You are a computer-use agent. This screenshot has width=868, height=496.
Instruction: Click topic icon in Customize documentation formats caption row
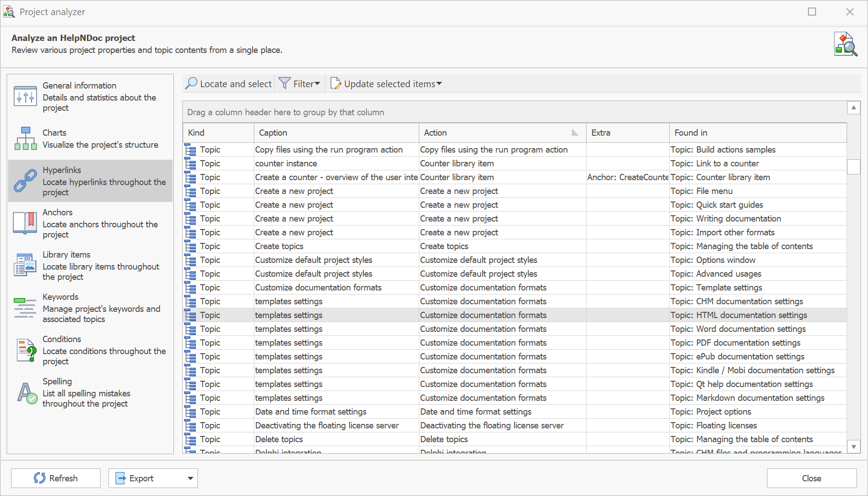190,287
